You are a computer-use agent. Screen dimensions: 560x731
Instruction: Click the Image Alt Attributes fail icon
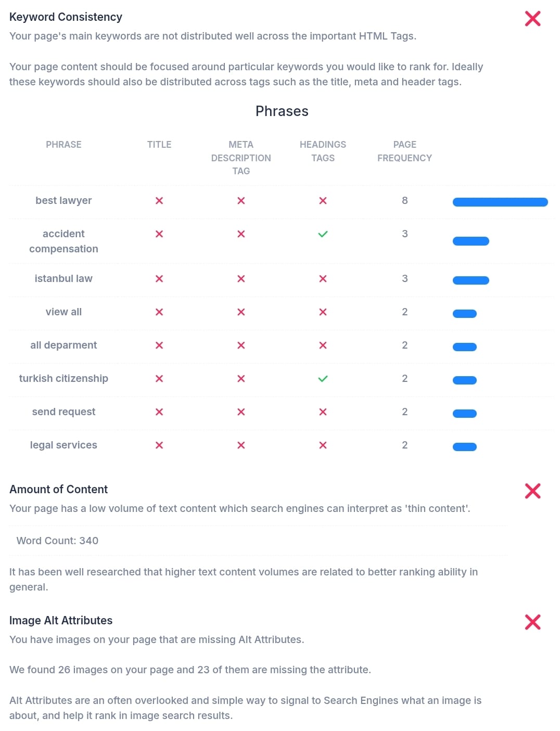pyautogui.click(x=532, y=622)
